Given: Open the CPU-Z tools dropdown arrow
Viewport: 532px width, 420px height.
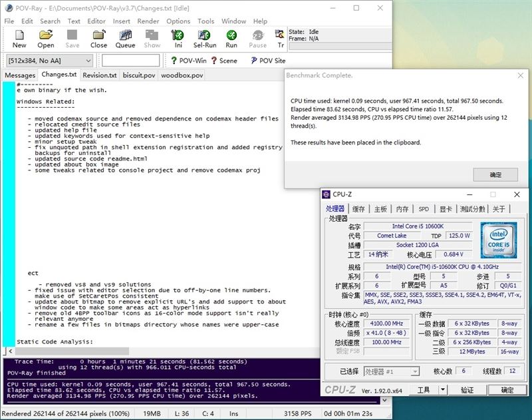Looking at the screenshot, I should (x=442, y=390).
